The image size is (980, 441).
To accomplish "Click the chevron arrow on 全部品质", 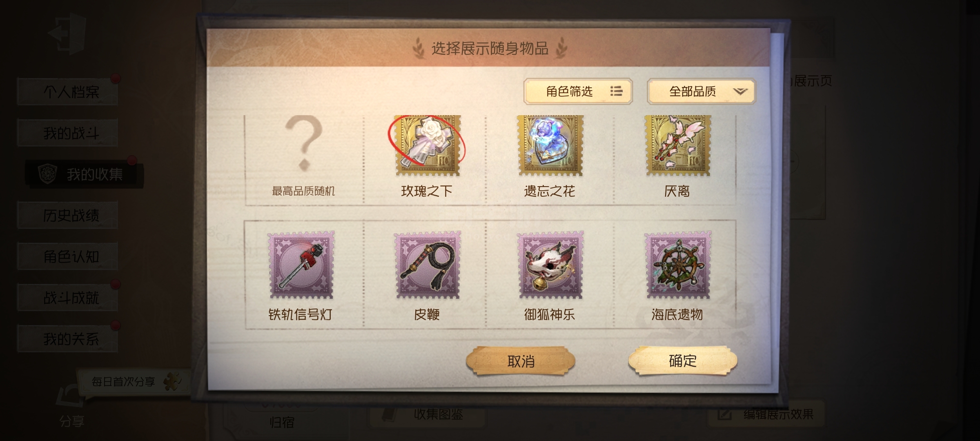I will [740, 91].
